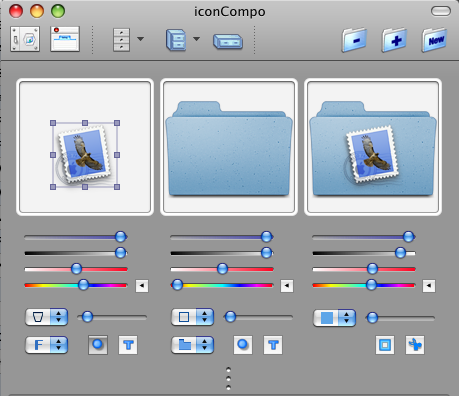Viewport: 459px width, 396px height.
Task: Adjust brightness slider under first preview
Action: [x=76, y=253]
